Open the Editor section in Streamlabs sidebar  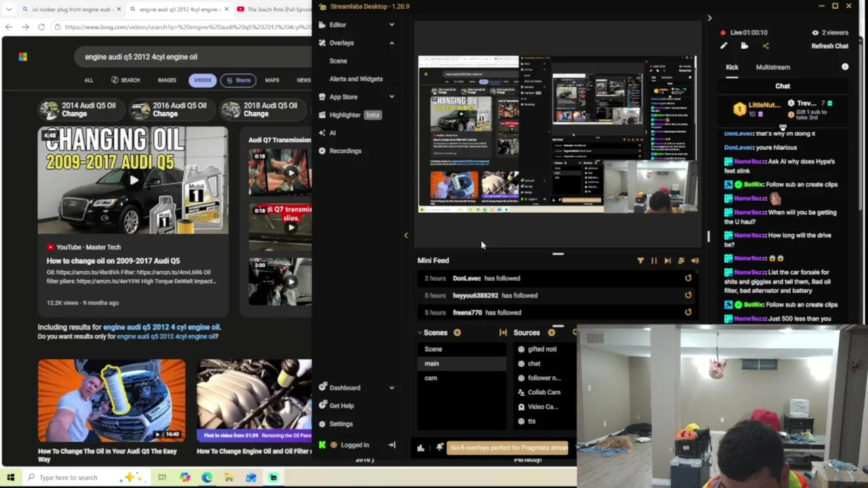(338, 24)
